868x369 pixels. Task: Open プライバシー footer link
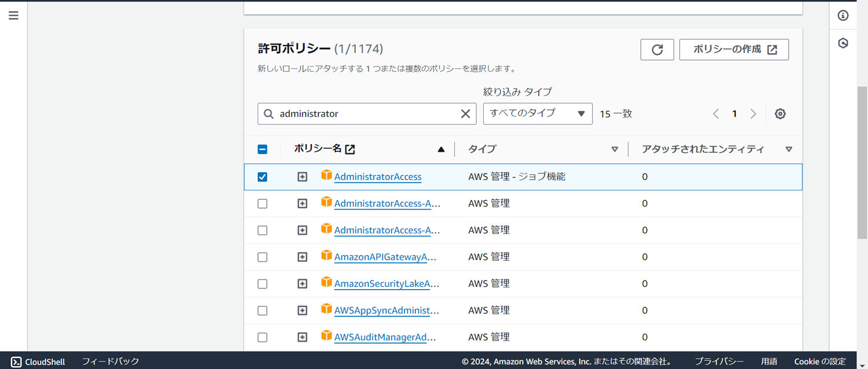tap(719, 361)
